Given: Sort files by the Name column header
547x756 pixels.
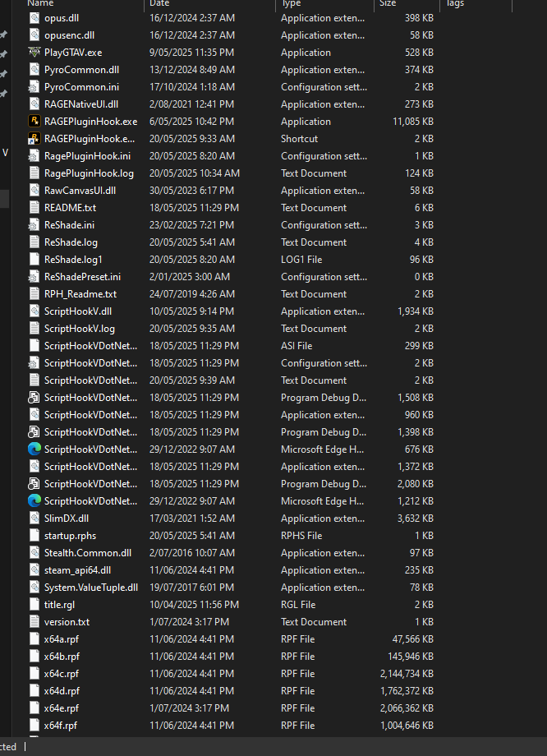Looking at the screenshot, I should click(40, 3).
